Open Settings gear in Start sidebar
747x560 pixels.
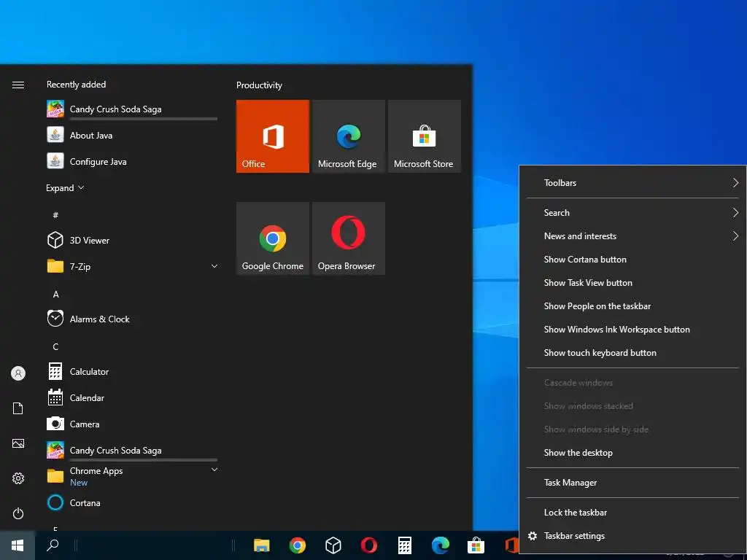18,478
